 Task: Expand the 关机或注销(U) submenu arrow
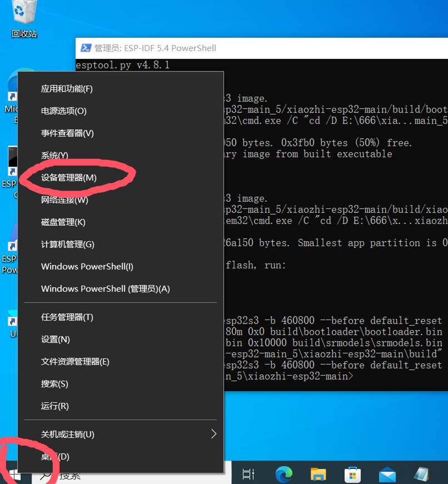(x=213, y=434)
